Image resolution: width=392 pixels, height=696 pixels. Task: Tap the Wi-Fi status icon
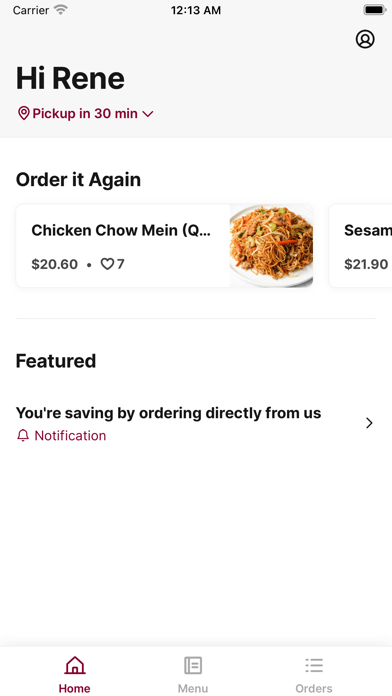tap(60, 10)
